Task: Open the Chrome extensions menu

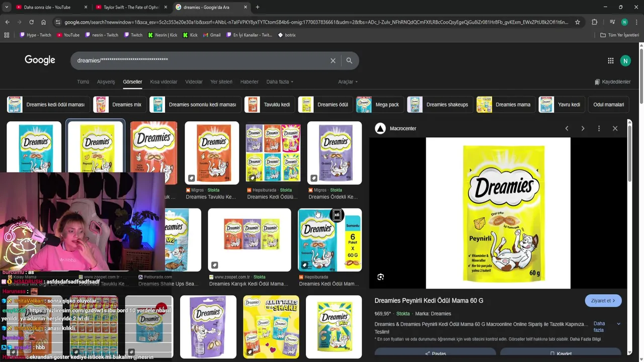Action: pyautogui.click(x=594, y=22)
